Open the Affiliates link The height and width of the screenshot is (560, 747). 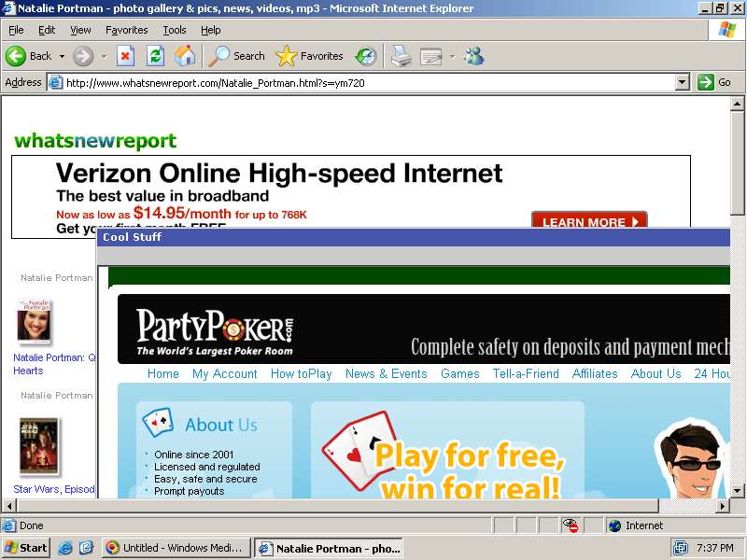point(595,374)
